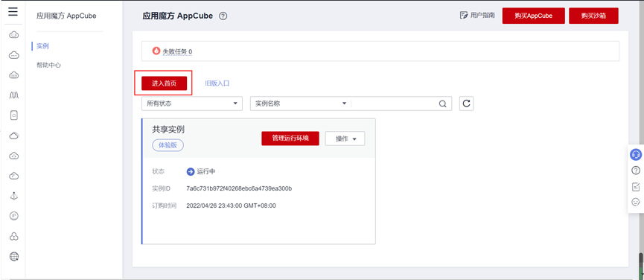Screen dimensions: 644x280
Task: Click the 共享实例 card title
Action: 168,130
